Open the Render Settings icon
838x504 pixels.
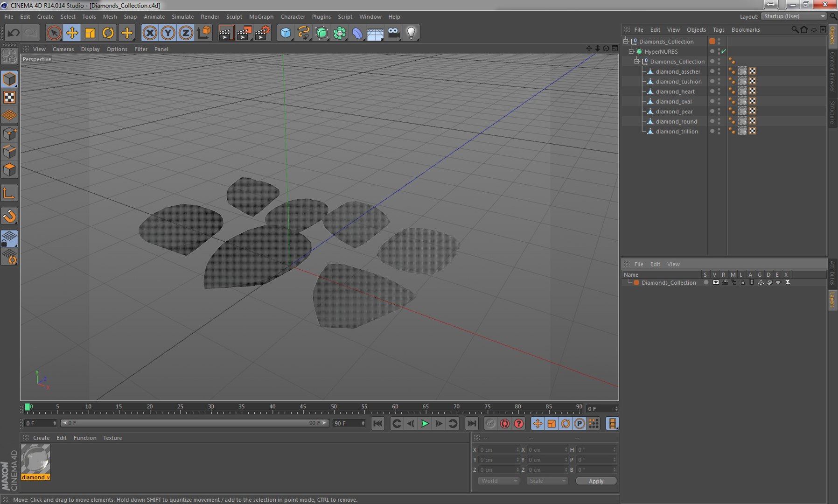pos(262,33)
